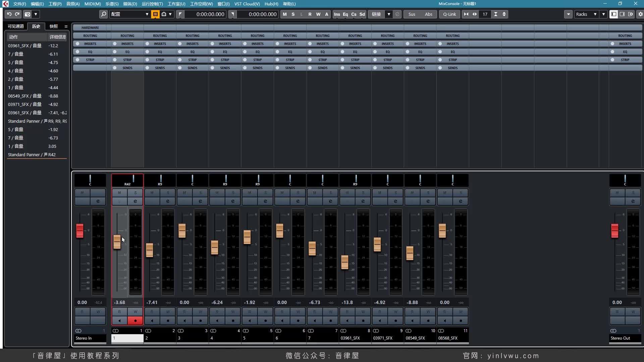This screenshot has height=362, width=644.
Task: Open the 媒体(D) menu
Action: click(129, 4)
